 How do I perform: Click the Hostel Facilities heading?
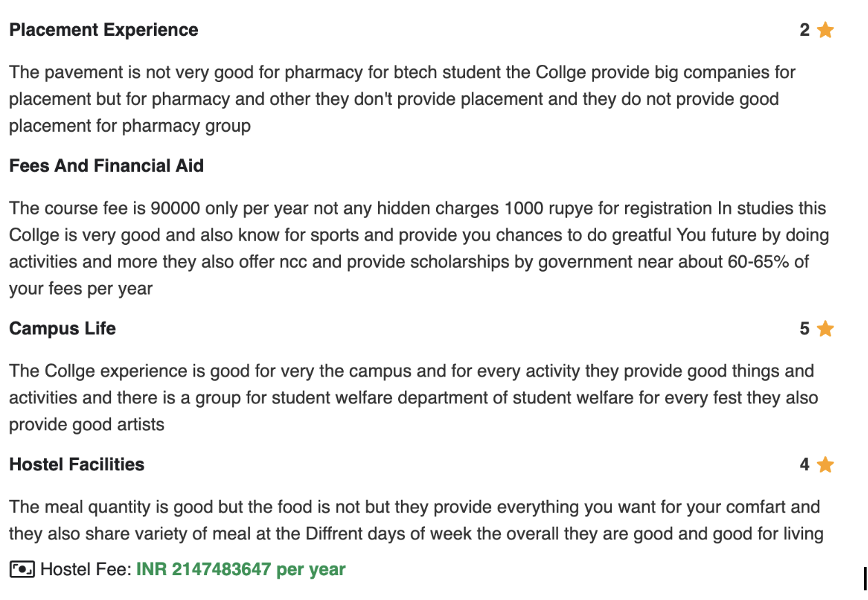pos(77,465)
